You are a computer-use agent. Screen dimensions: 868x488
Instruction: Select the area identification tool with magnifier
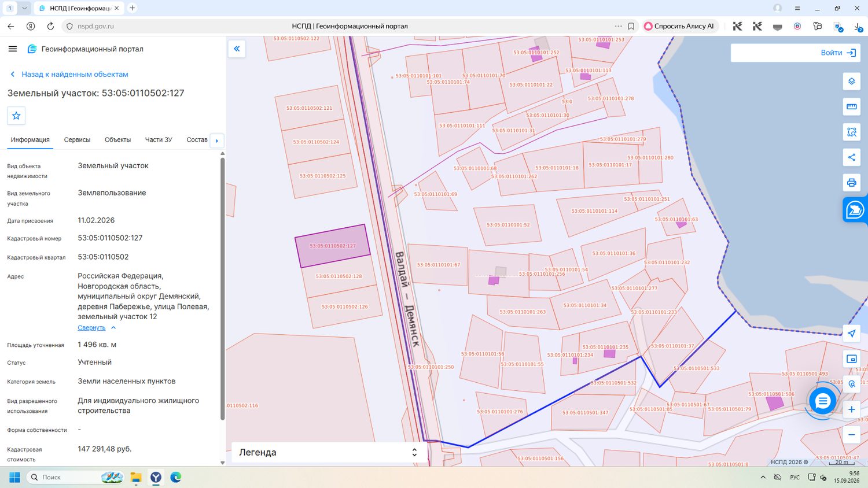point(851,132)
